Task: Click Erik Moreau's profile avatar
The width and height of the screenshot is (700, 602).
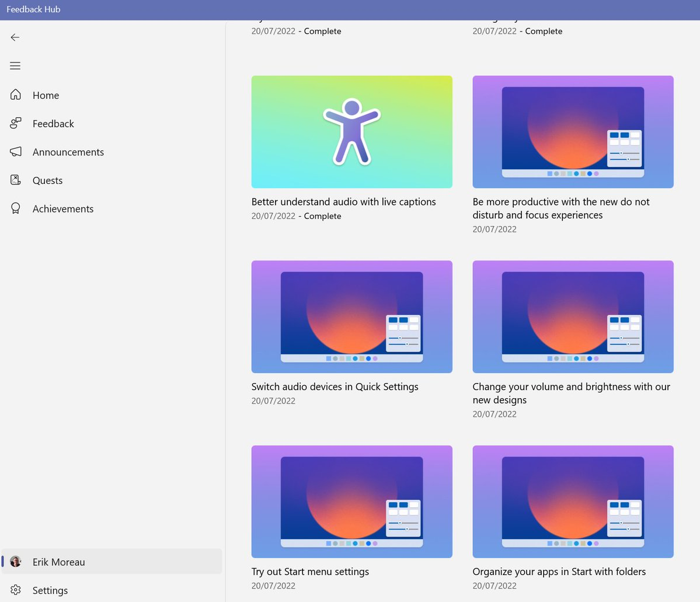Action: pos(16,562)
